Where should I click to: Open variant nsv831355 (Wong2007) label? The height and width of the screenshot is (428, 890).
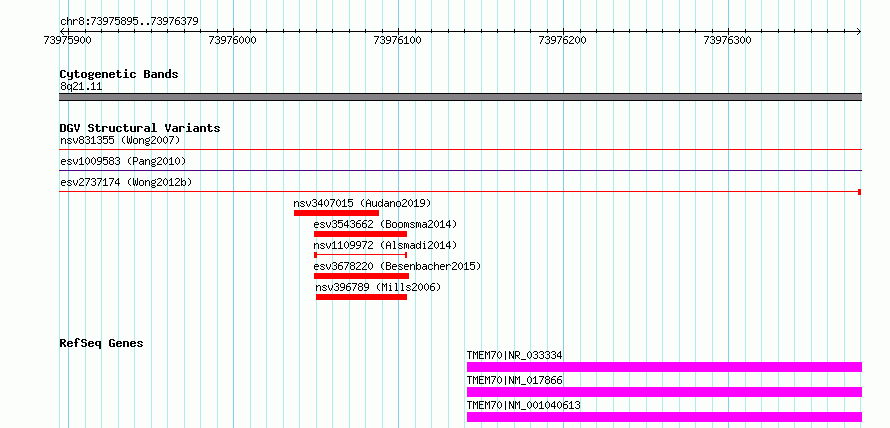click(120, 140)
